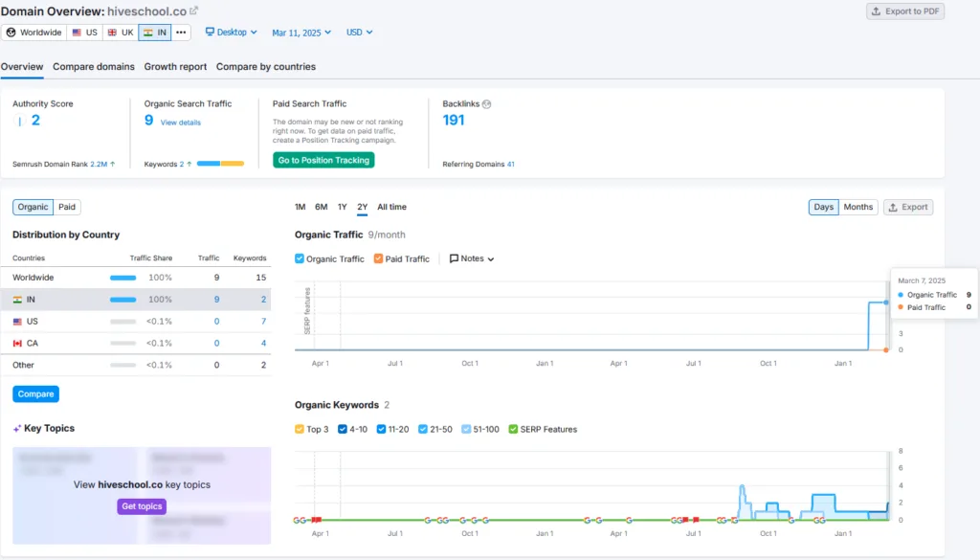The height and width of the screenshot is (560, 980).
Task: Select the Paid toggle button
Action: [67, 207]
